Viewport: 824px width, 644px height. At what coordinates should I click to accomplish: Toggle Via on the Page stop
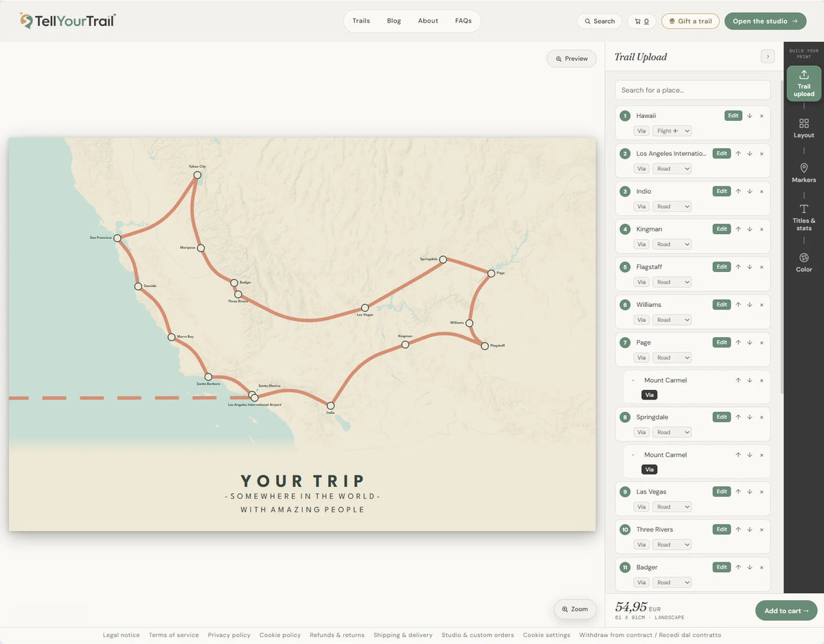[x=641, y=357]
